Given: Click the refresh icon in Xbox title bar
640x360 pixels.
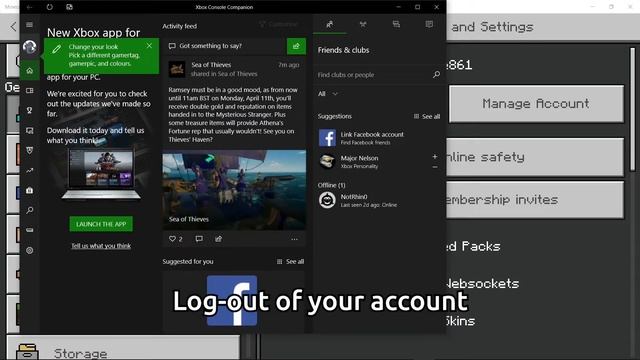Looking at the screenshot, I should click(49, 7).
